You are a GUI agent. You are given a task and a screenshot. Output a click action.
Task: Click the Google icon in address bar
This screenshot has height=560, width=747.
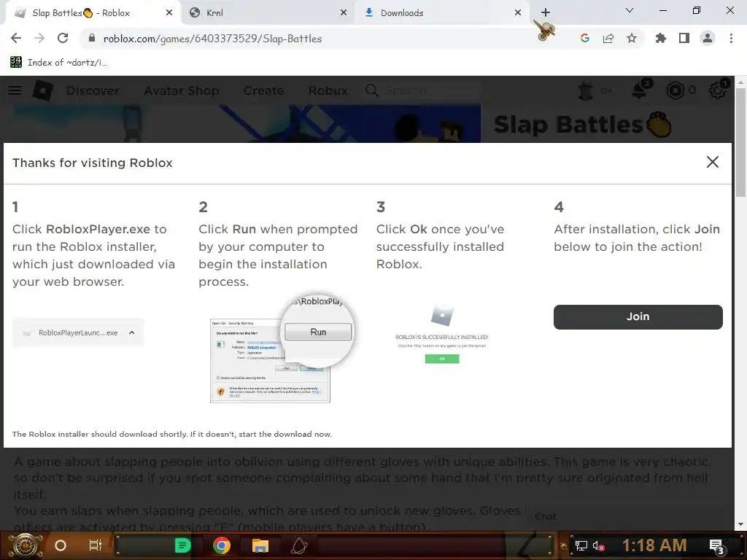(x=585, y=38)
